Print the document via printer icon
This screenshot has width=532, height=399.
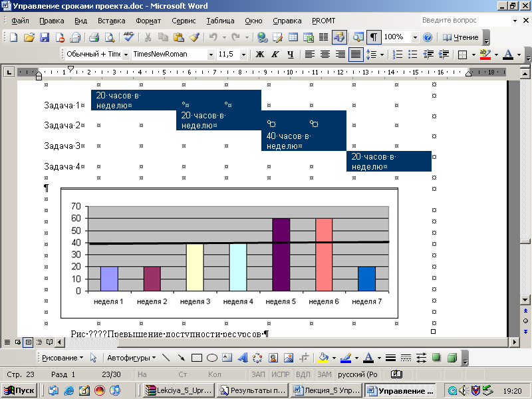94,37
